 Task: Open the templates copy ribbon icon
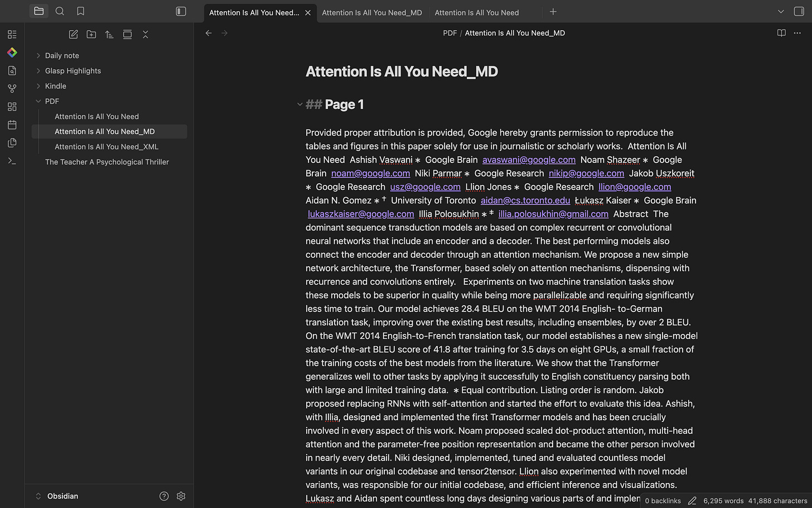coord(12,143)
